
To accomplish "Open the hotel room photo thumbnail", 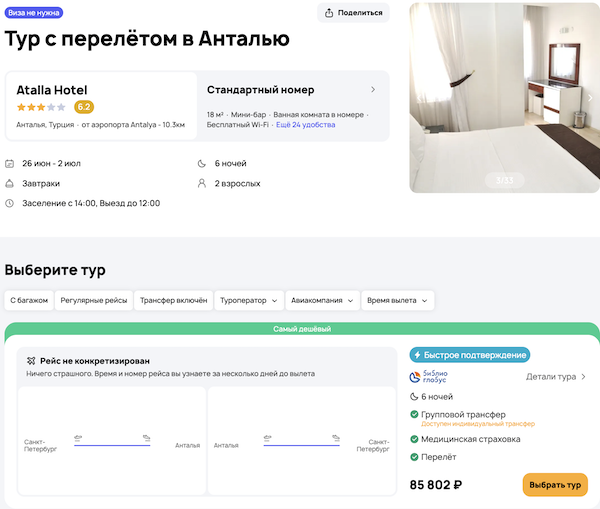I will [x=500, y=98].
